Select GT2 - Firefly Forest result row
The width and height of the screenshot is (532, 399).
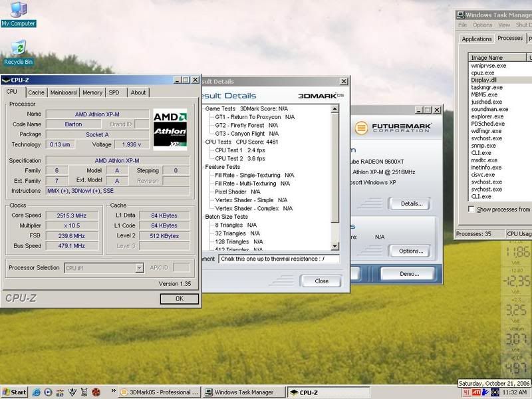click(x=247, y=125)
